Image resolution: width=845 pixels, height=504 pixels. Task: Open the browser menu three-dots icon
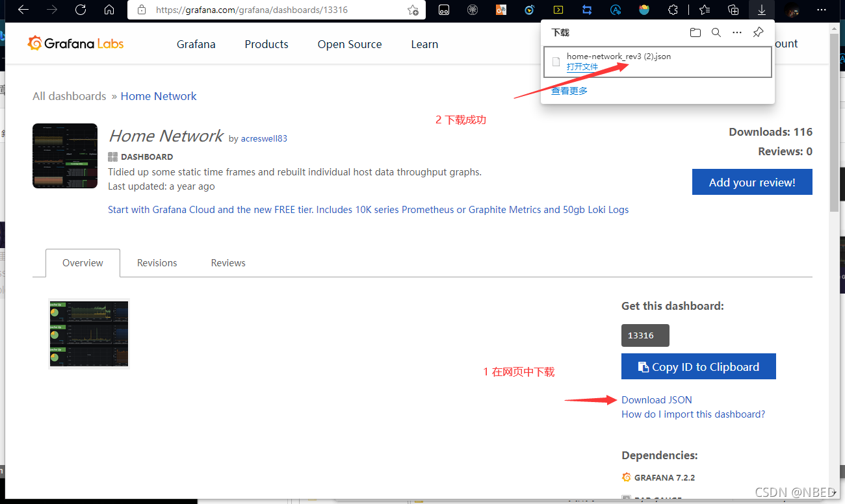(x=822, y=10)
